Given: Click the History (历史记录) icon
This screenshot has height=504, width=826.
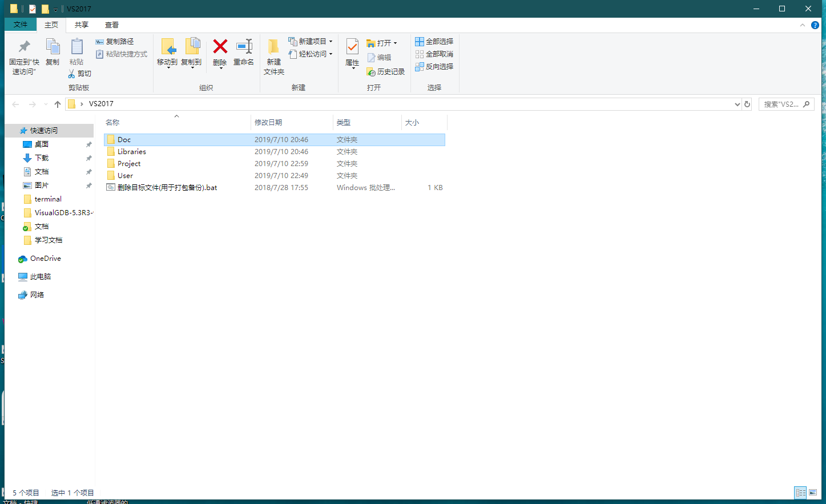Looking at the screenshot, I should (x=371, y=72).
